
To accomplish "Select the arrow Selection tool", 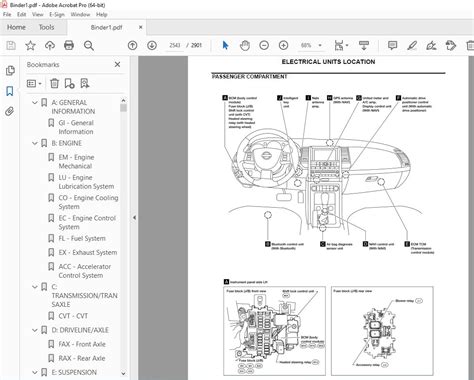I will (x=225, y=45).
